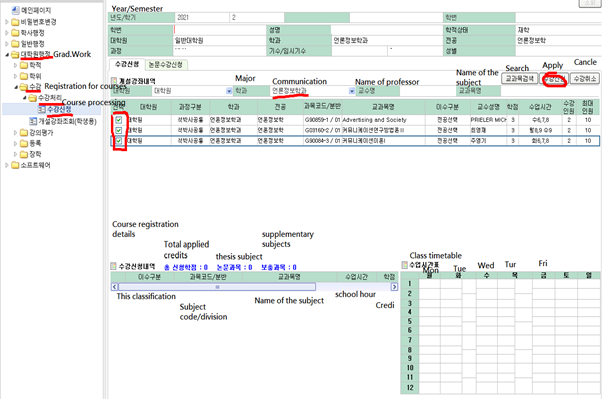Viewport: 602px width, 399px height.
Task: Toggle the checkbox for course G90084-3
Action: 119,141
